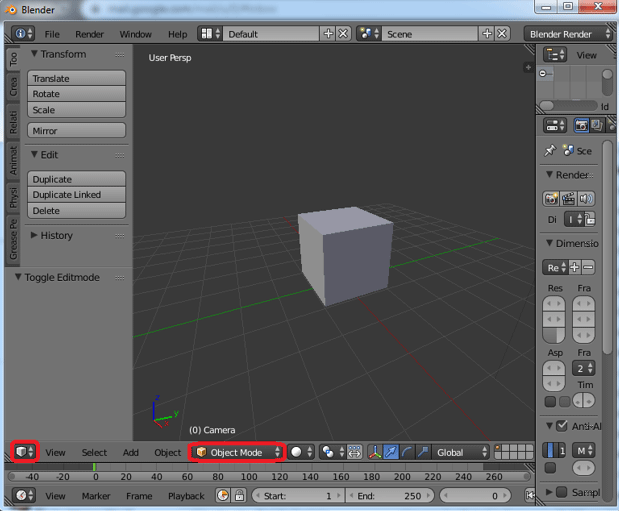Select the Render properties camera tab

[581, 126]
